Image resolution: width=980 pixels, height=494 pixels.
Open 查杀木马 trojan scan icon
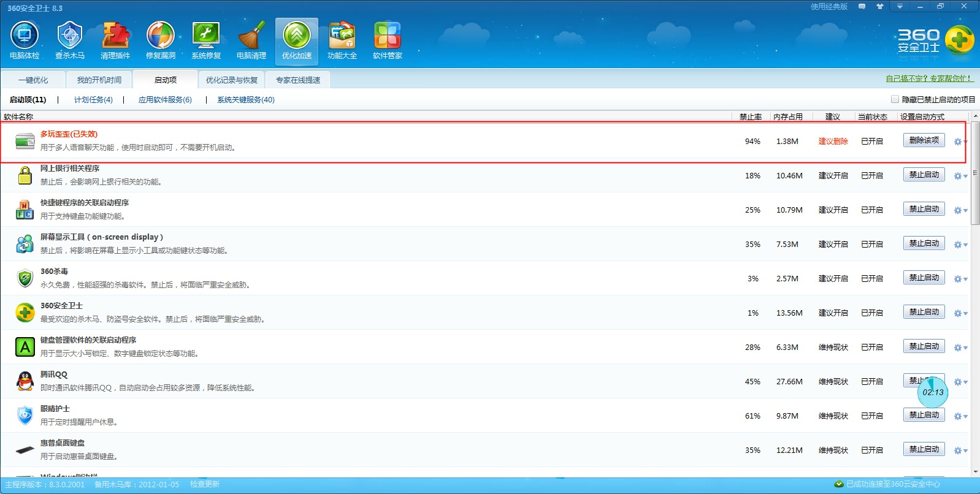(x=70, y=40)
